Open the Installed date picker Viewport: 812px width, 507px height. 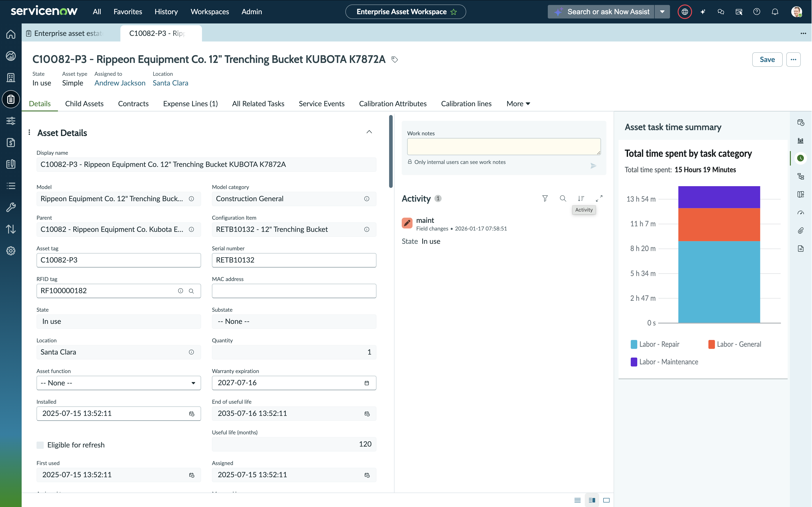click(x=192, y=414)
